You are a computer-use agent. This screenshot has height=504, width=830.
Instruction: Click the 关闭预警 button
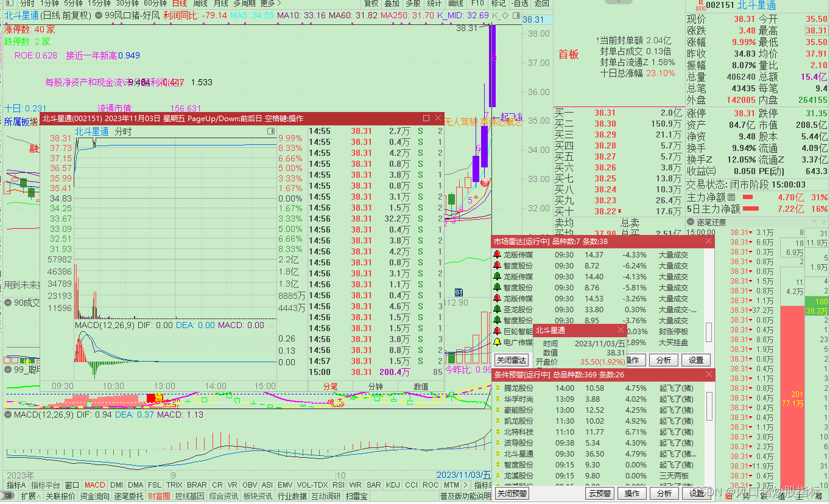click(x=512, y=493)
